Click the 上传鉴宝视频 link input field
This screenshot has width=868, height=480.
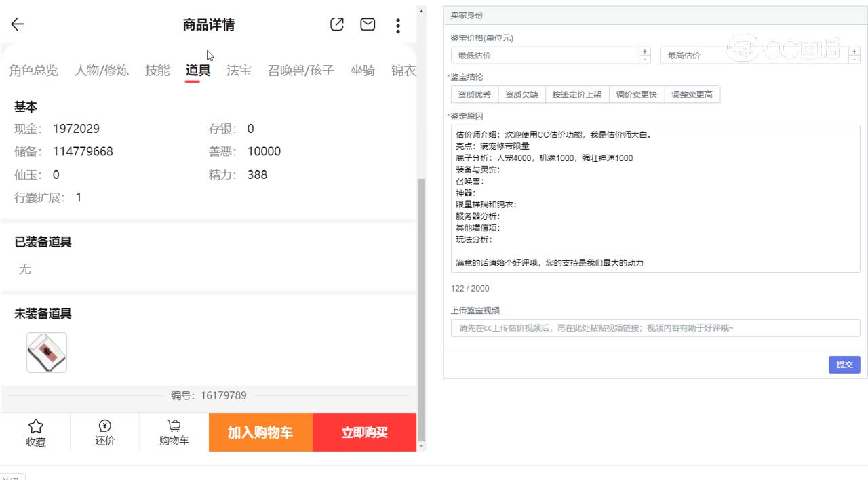655,328
